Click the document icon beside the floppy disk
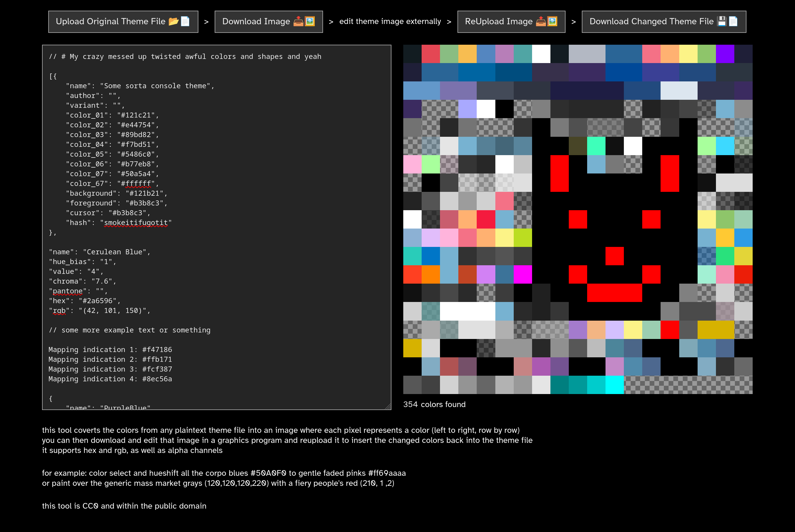Screen dimensions: 795x532 pos(733,21)
